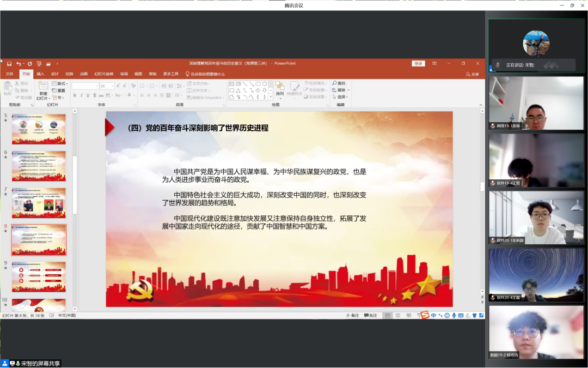Click the Increase Font Size icon
Viewport: 588px width, 368px height.
coord(119,86)
